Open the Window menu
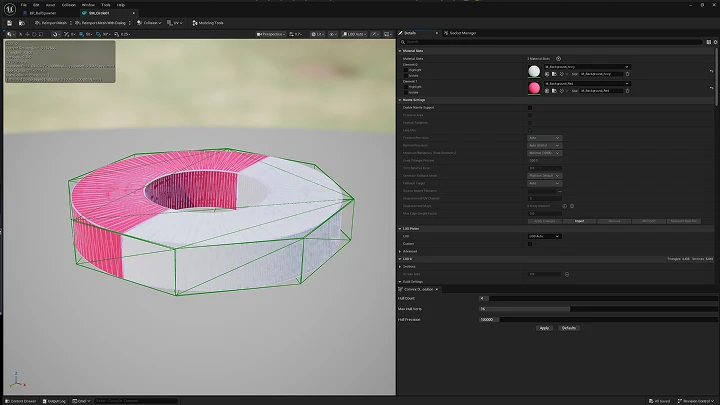Image resolution: width=720 pixels, height=405 pixels. pyautogui.click(x=88, y=5)
